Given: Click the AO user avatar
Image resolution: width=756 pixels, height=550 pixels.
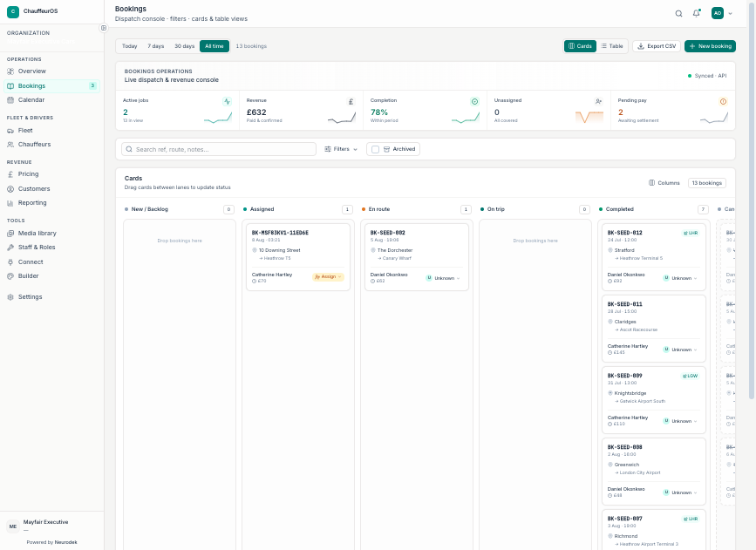Looking at the screenshot, I should (718, 13).
